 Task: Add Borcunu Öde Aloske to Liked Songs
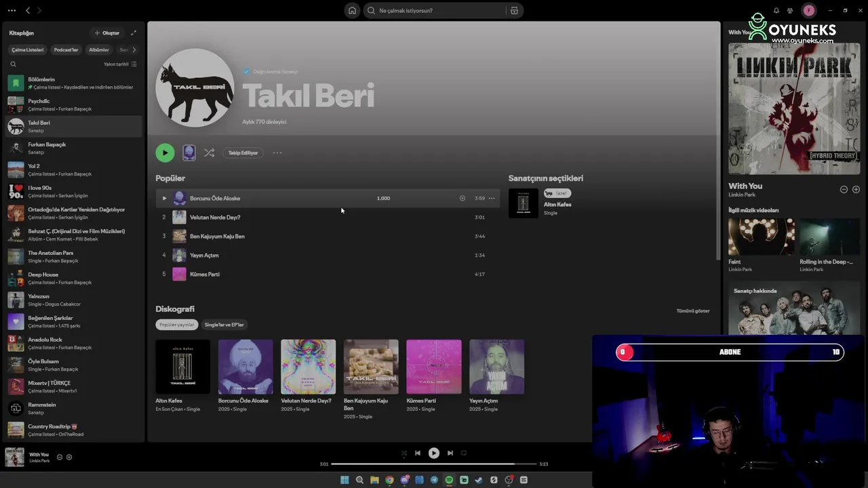462,199
